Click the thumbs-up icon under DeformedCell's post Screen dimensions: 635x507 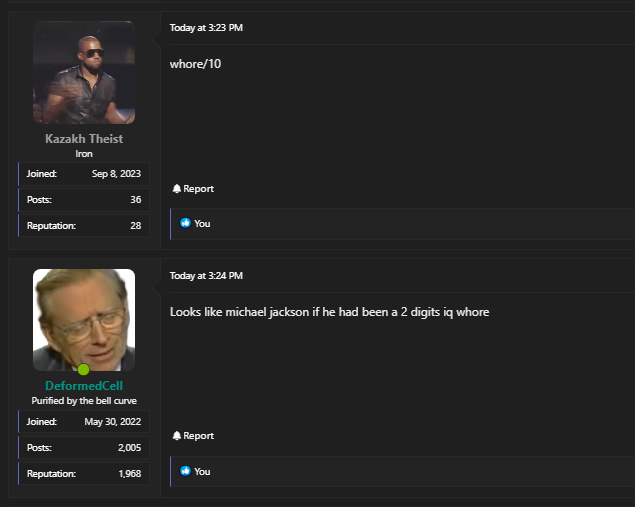(x=186, y=471)
